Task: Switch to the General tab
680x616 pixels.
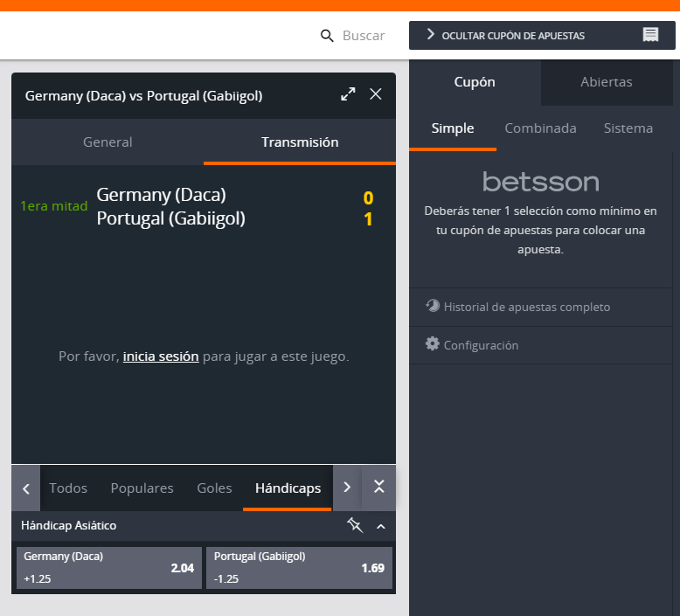Action: point(108,142)
